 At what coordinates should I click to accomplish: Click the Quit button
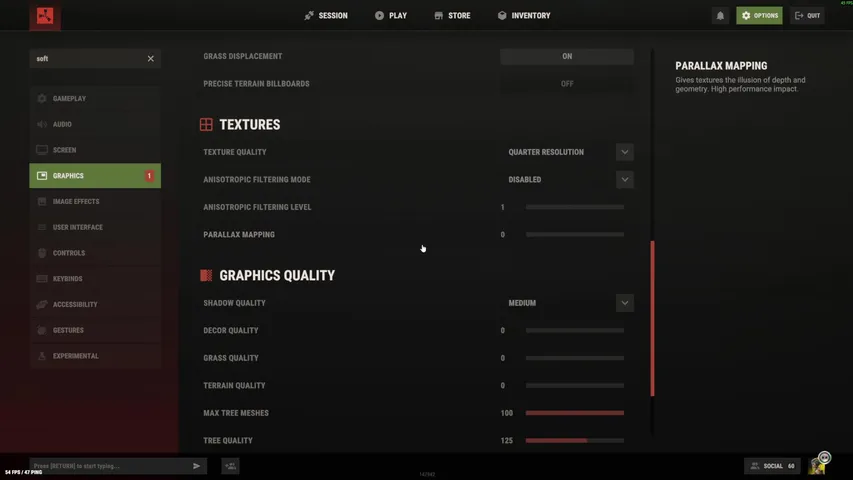coord(807,16)
